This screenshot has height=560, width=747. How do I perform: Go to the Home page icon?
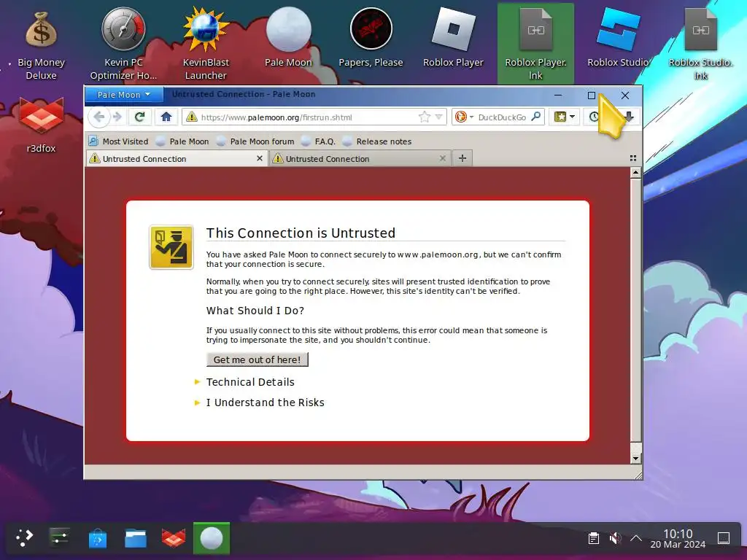[x=166, y=117]
